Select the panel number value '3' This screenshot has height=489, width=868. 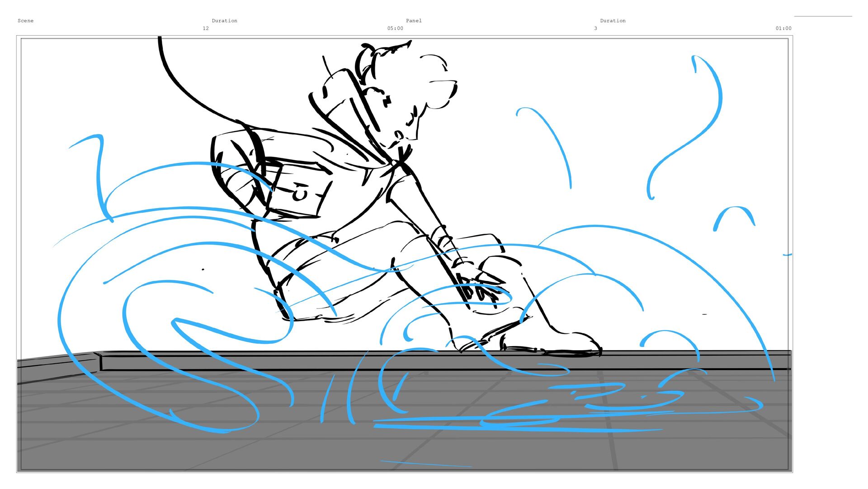[595, 28]
